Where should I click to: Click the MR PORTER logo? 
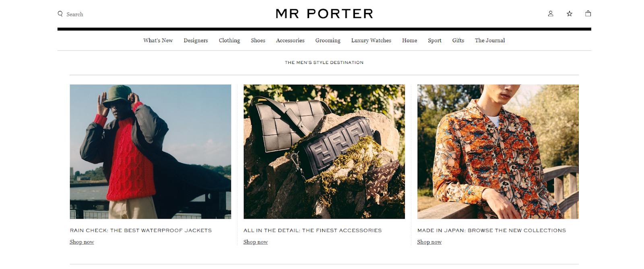click(x=324, y=14)
